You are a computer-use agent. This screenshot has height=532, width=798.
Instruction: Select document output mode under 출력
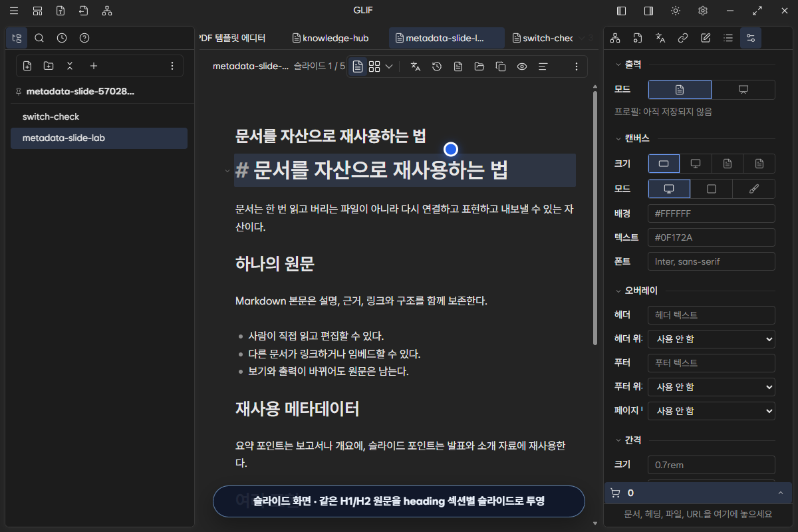[x=680, y=90]
